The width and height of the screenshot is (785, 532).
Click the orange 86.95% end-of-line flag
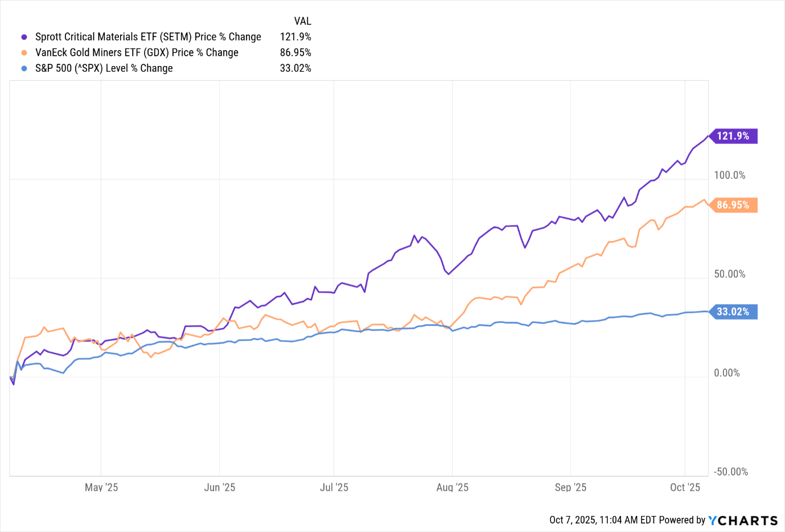click(733, 205)
